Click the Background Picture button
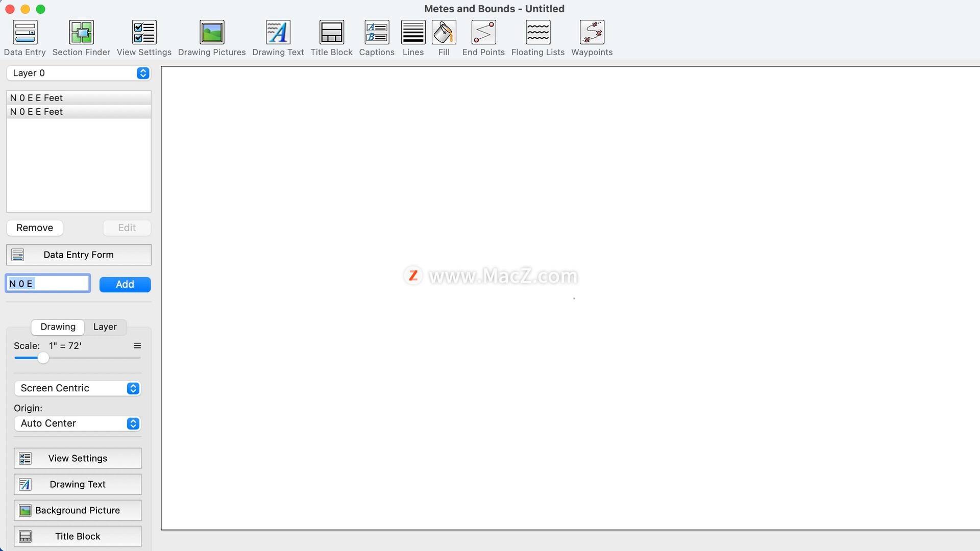 click(x=78, y=511)
